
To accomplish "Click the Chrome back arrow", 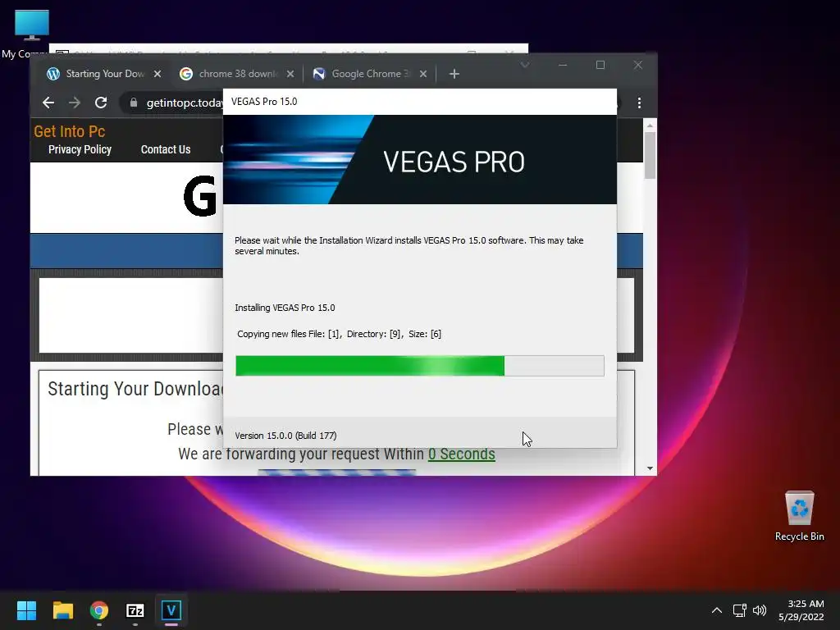I will pyautogui.click(x=48, y=103).
